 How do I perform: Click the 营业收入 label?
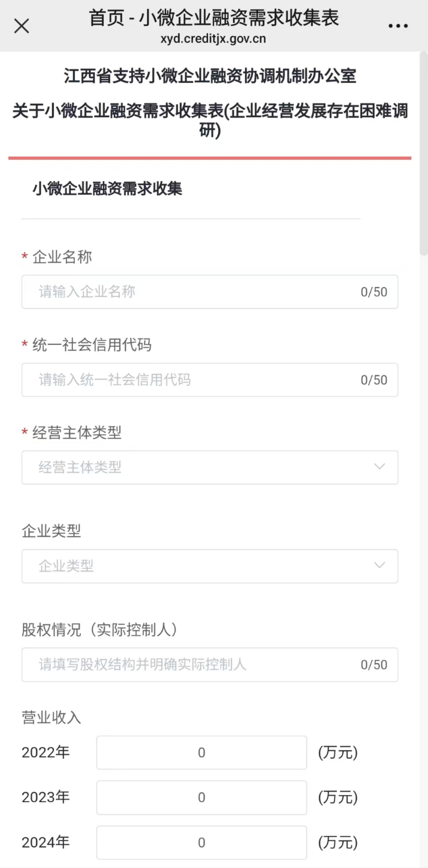point(51,717)
